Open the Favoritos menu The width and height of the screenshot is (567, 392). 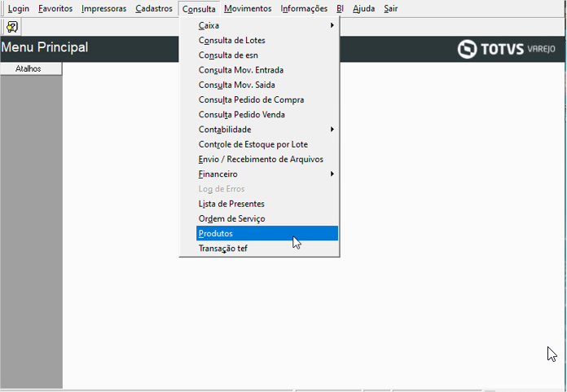tap(55, 8)
